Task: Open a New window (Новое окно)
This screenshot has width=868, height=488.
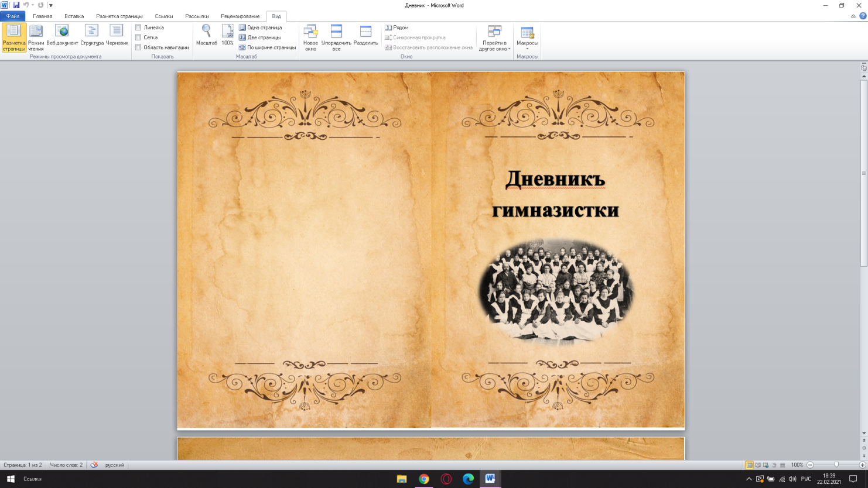Action: pyautogui.click(x=310, y=37)
